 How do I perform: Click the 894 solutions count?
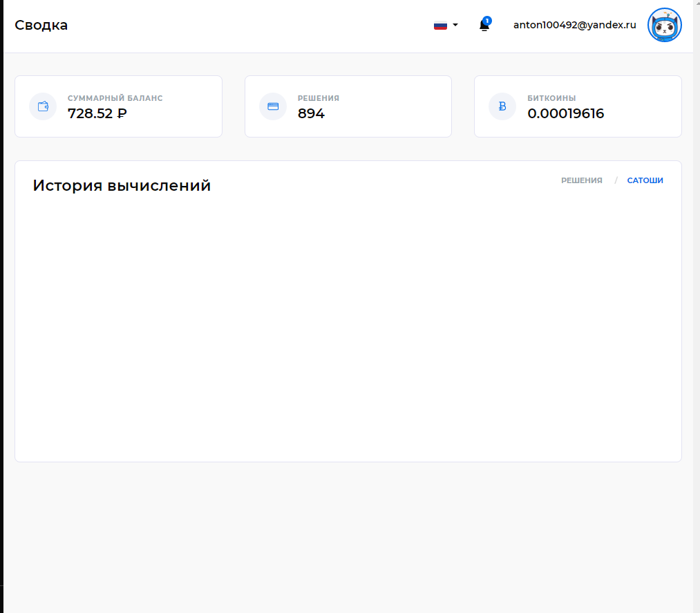pyautogui.click(x=311, y=113)
